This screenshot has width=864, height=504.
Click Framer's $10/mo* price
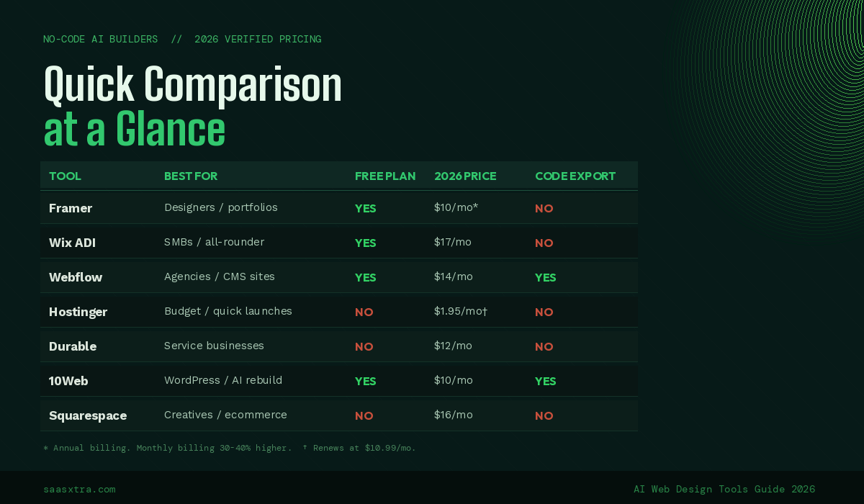(456, 207)
